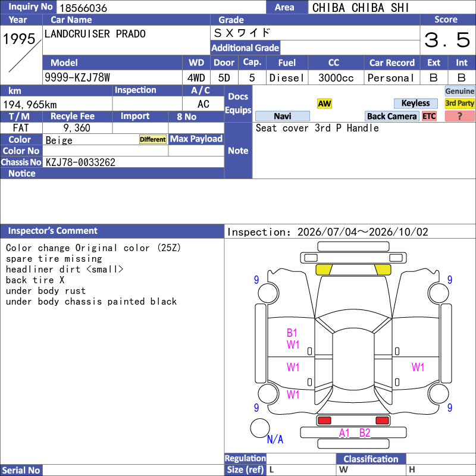Image resolution: width=476 pixels, height=476 pixels.
Task: Select car name LANDCRUISER PRADO
Action: (95, 34)
